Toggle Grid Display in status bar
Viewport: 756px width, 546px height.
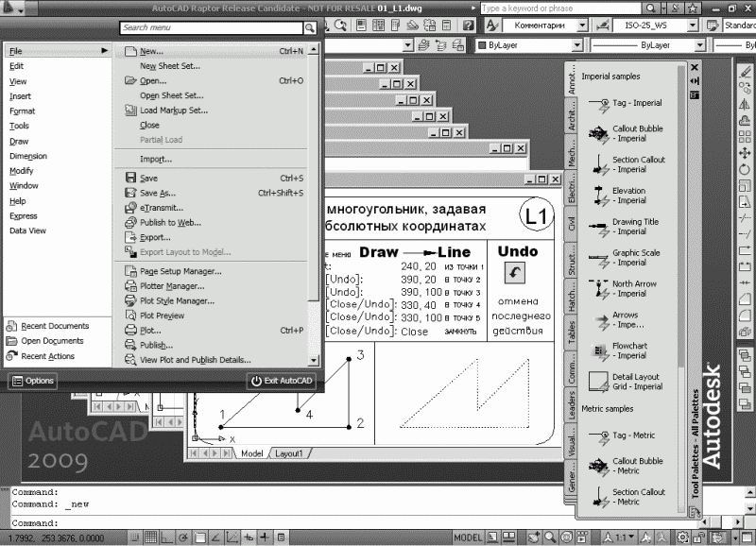(x=151, y=537)
